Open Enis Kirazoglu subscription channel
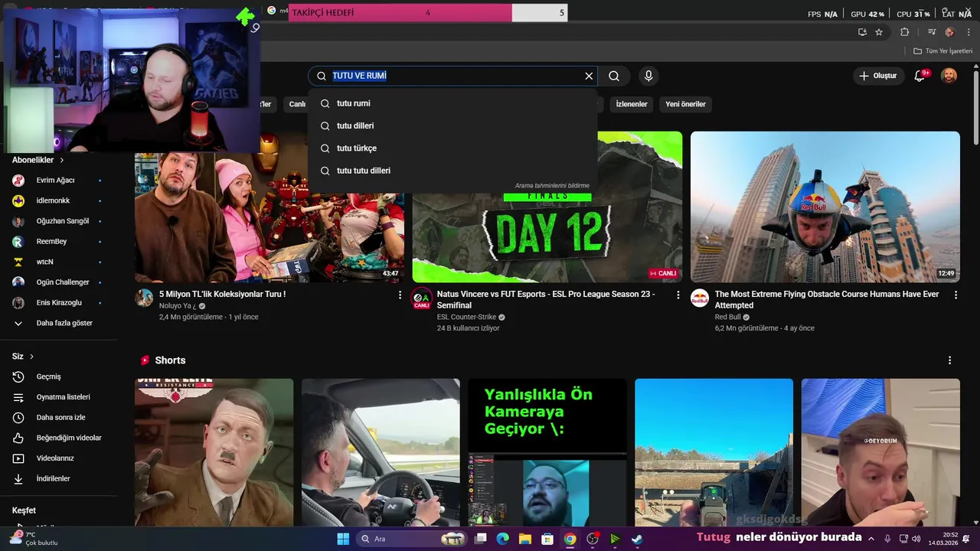Screen dimensions: 980x551 [58, 302]
